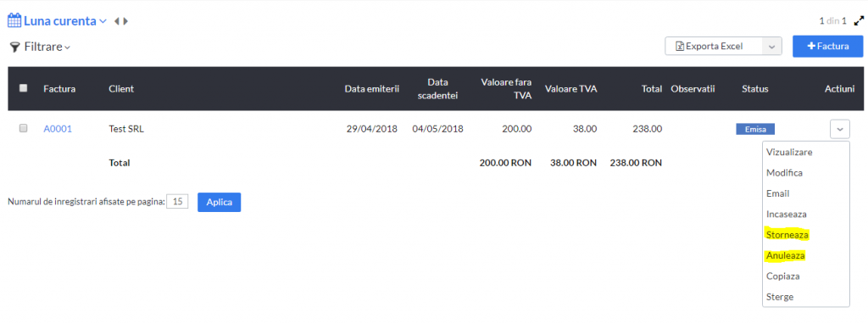Open invoice link A0001
The width and height of the screenshot is (868, 324).
(58, 128)
